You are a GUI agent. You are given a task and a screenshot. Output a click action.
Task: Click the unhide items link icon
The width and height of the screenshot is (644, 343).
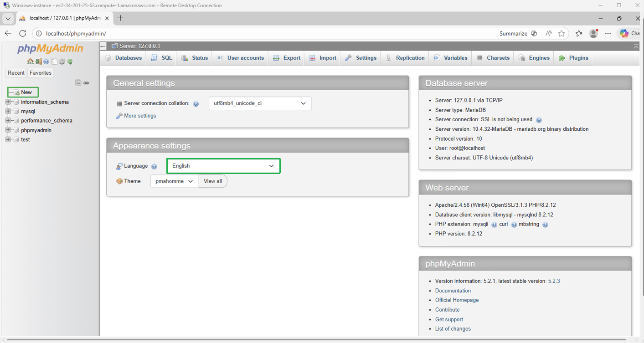click(x=86, y=83)
